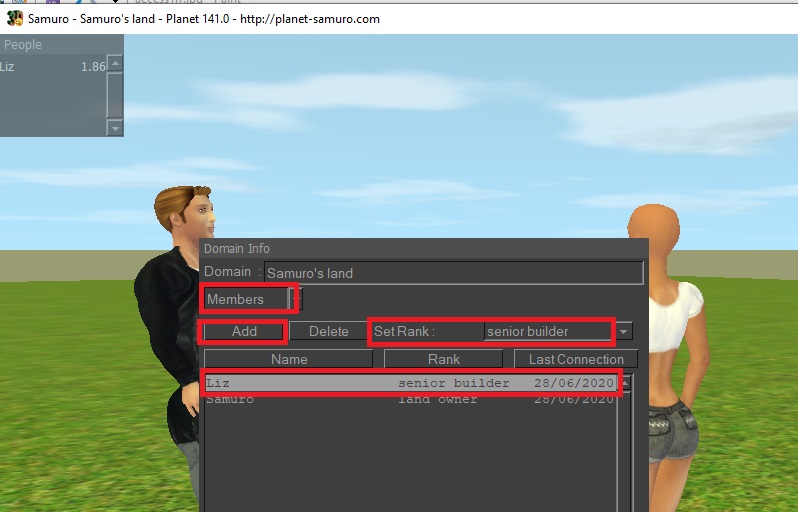Open the Set Rank dropdown arrow
Viewport: 798px width, 512px height.
click(x=623, y=331)
